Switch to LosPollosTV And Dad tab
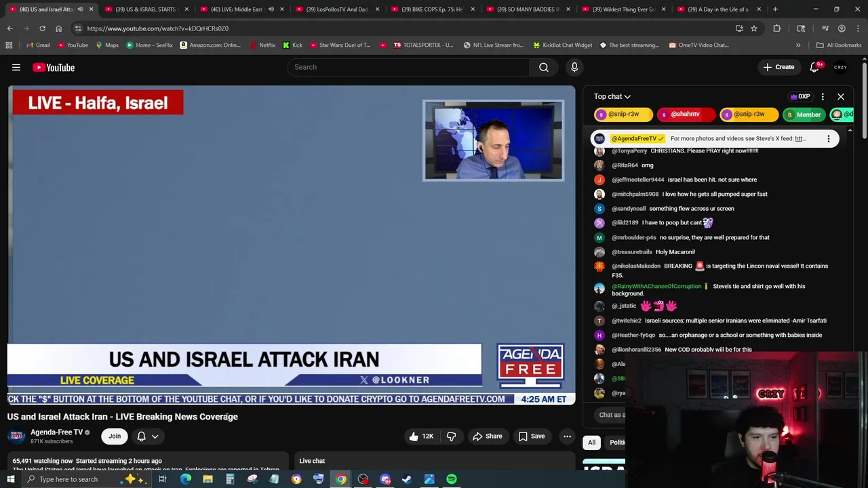 point(336,9)
